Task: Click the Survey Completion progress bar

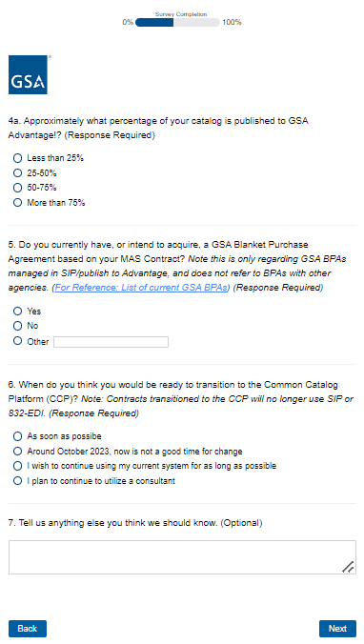Action: point(177,23)
